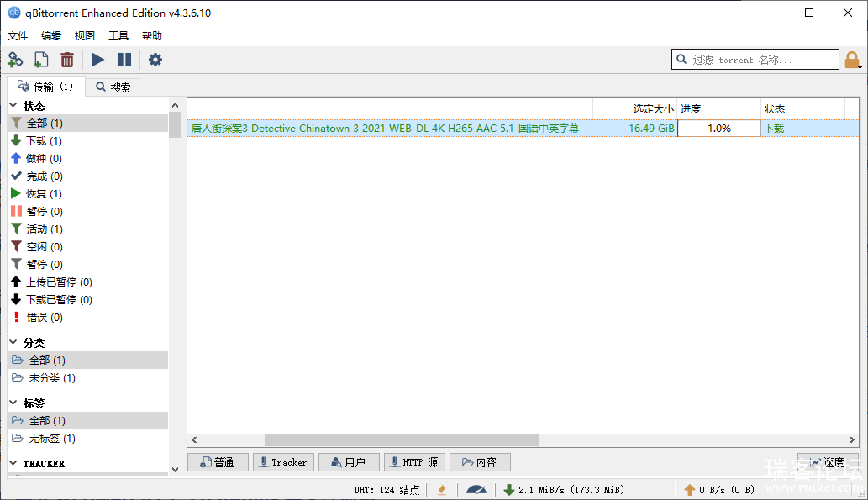Open the lock icon dropdown arrow

click(860, 67)
